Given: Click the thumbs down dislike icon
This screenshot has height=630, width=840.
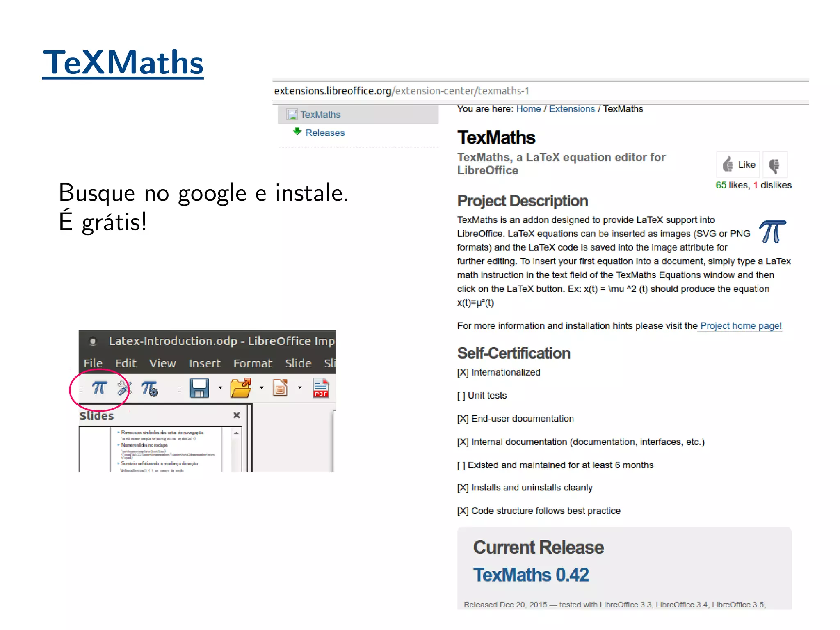Looking at the screenshot, I should (774, 166).
